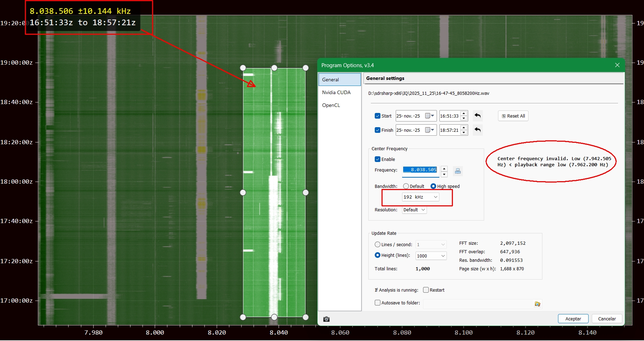Open the Start date calendar picker

tap(430, 116)
